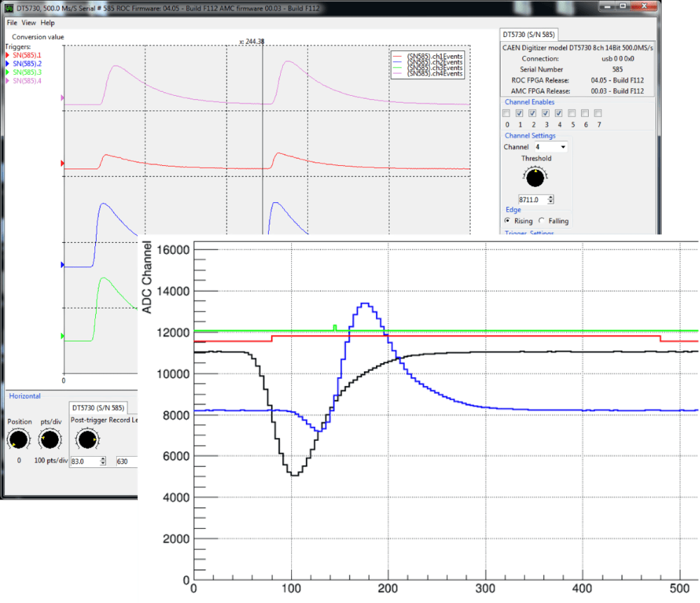
Task: Click the Post-trigger knob
Action: click(87, 440)
